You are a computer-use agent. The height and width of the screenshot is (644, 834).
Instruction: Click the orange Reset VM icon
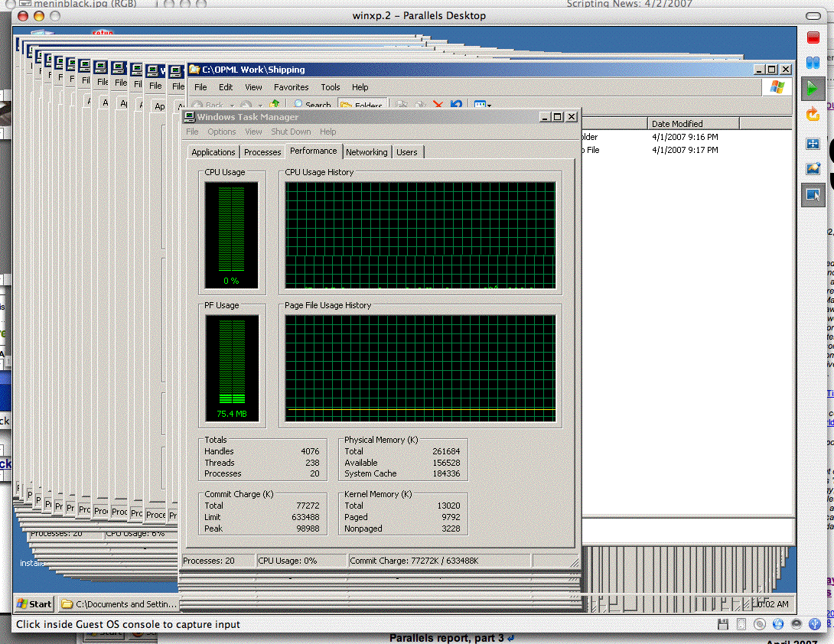pyautogui.click(x=813, y=115)
